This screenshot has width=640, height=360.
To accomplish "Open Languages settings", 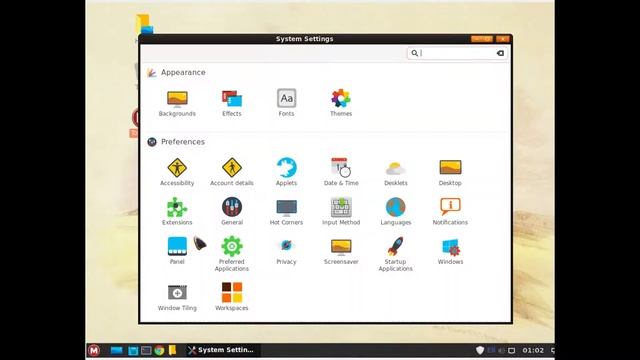I will click(396, 211).
